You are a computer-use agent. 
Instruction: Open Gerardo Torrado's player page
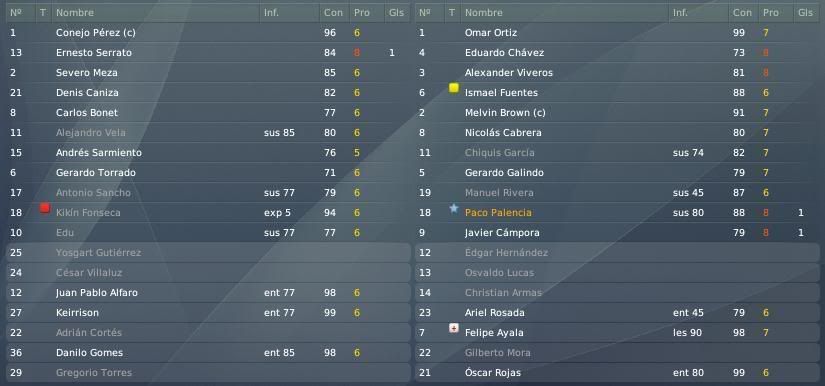click(x=96, y=172)
